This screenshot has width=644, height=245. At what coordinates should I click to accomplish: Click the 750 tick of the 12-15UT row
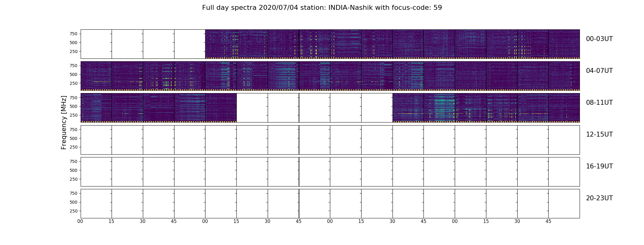click(73, 130)
